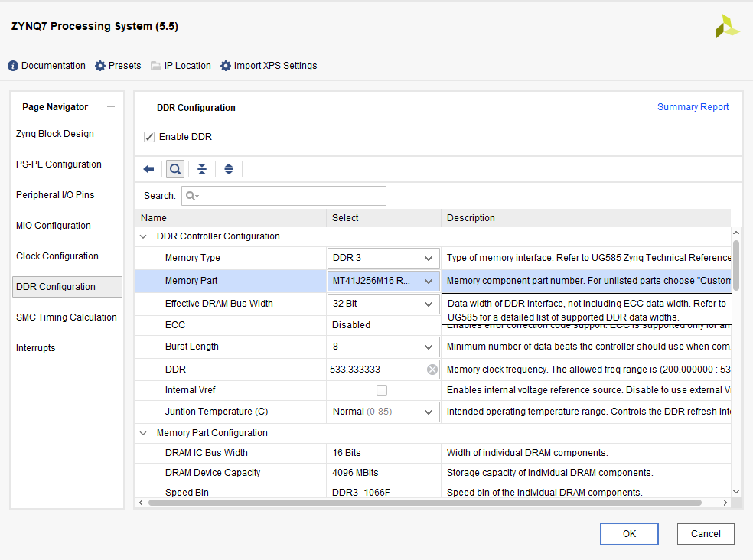This screenshot has height=560, width=753.
Task: Collapse the Memory Part Configuration group
Action: tap(143, 433)
